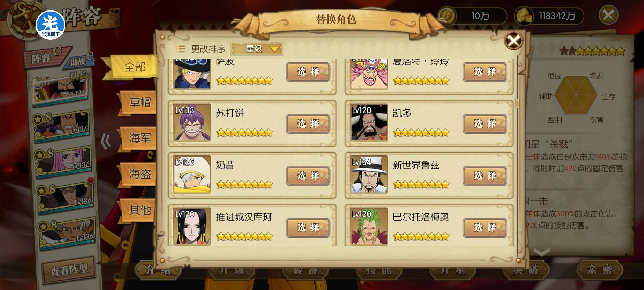Tap the 新世界鲁兹 character portrait
This screenshot has width=644, height=290.
coord(369,174)
